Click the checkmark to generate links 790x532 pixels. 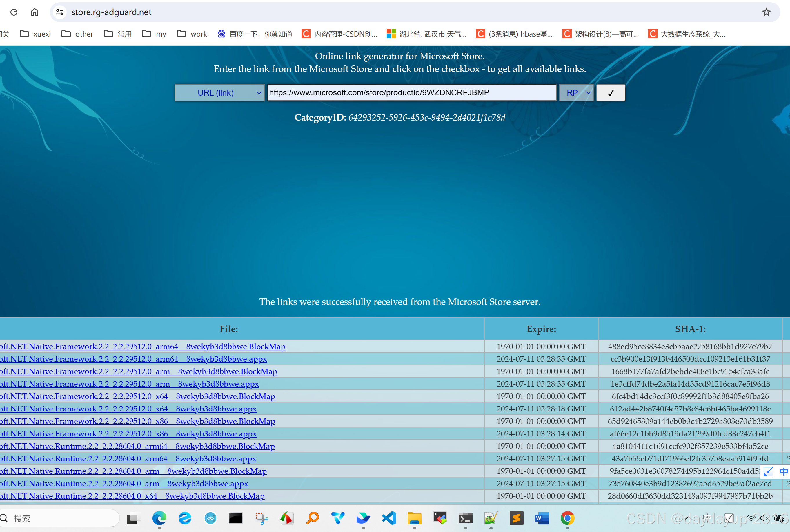(611, 93)
